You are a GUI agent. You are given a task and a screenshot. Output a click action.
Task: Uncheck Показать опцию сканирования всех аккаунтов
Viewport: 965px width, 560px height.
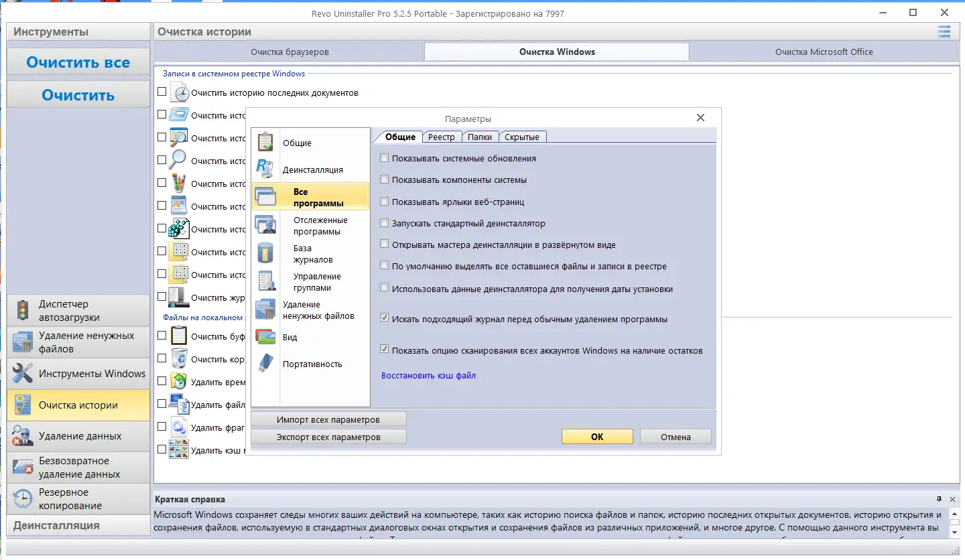[385, 350]
